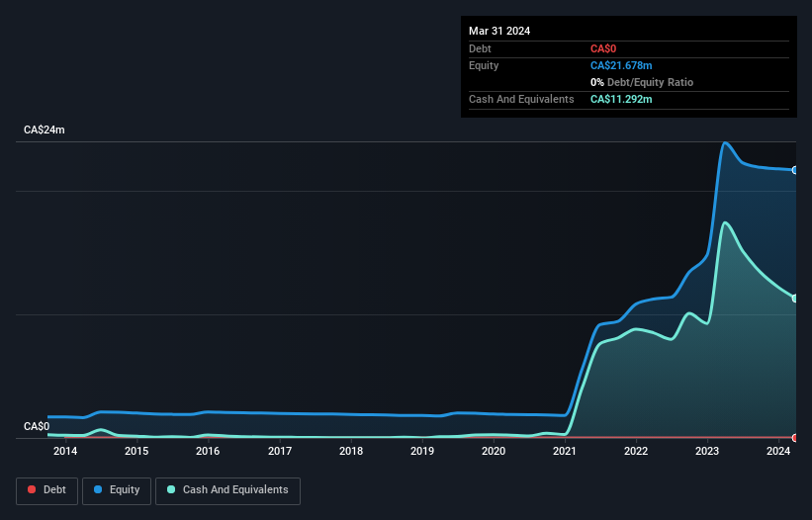Click the 2021 x-axis label
The width and height of the screenshot is (812, 520).
click(565, 451)
